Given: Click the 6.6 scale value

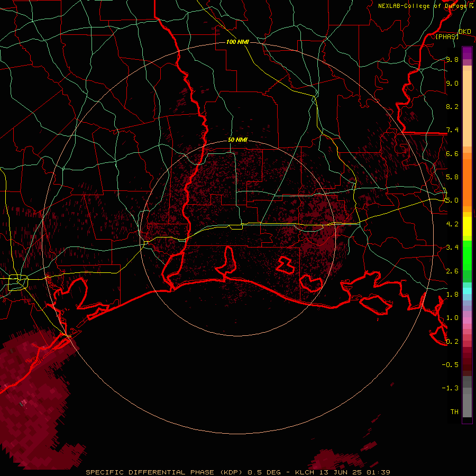Looking at the screenshot, I should click(x=452, y=153).
